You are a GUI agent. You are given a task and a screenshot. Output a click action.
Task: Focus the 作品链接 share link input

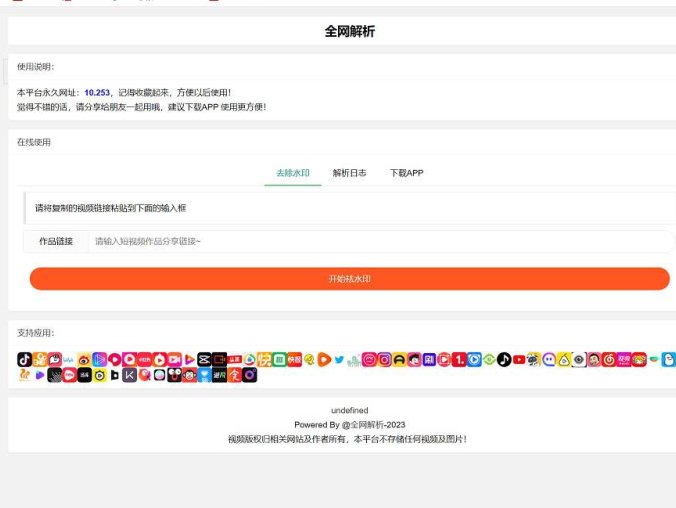(381, 241)
